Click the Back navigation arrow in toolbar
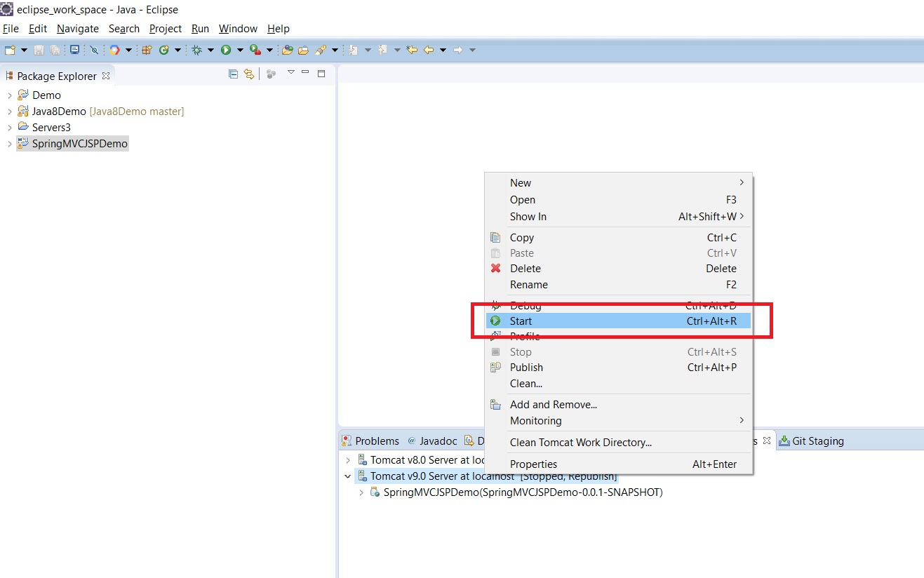The height and width of the screenshot is (578, 924). pyautogui.click(x=428, y=50)
